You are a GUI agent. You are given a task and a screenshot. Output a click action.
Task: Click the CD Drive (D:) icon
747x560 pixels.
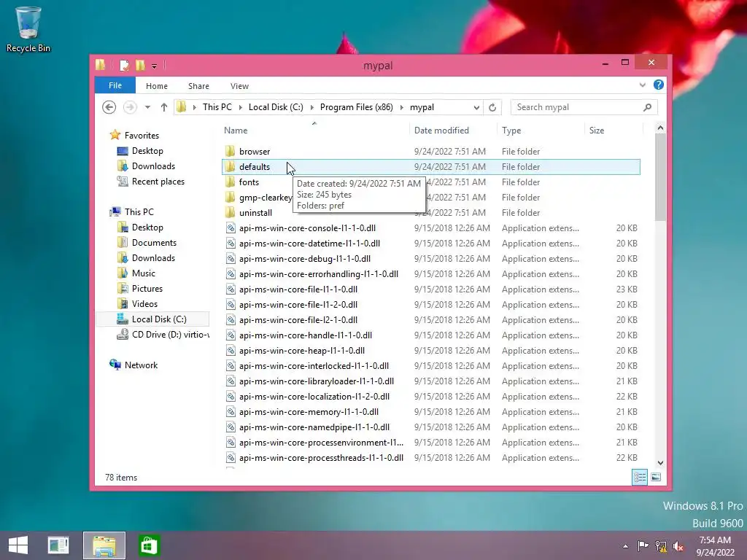123,334
